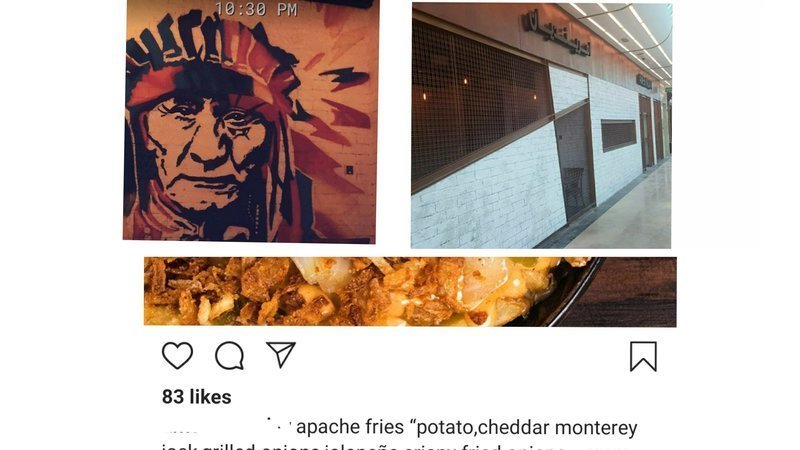Open comments via the speech bubble icon

(x=230, y=356)
